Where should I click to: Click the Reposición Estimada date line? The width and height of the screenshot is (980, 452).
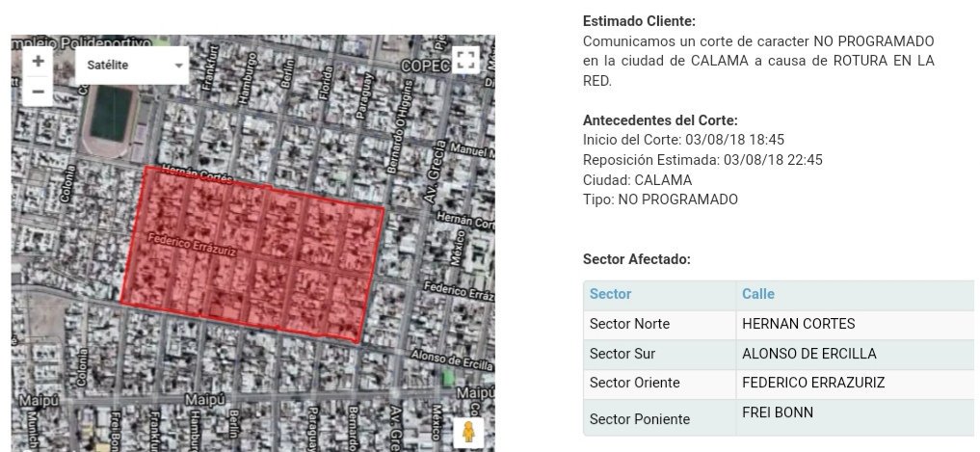702,160
